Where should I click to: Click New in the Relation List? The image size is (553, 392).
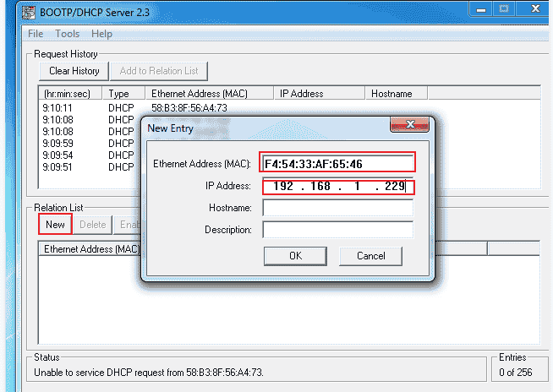(x=55, y=225)
